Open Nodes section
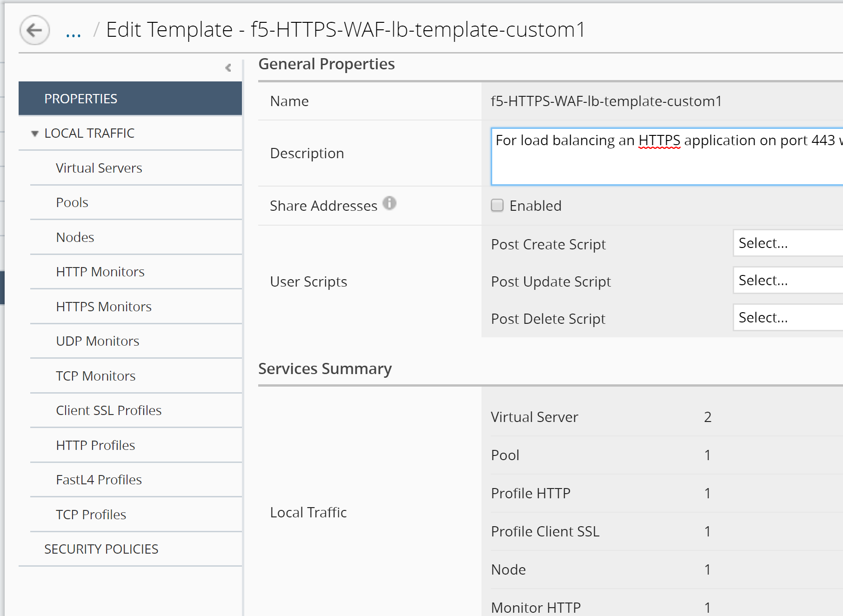 [x=136, y=237]
